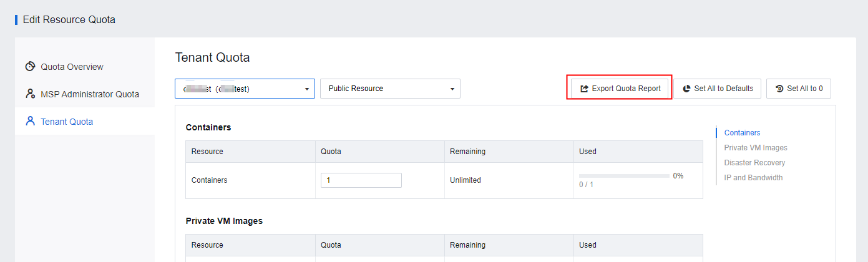The height and width of the screenshot is (262, 868).
Task: Click Set All to Defaults button
Action: pos(718,89)
